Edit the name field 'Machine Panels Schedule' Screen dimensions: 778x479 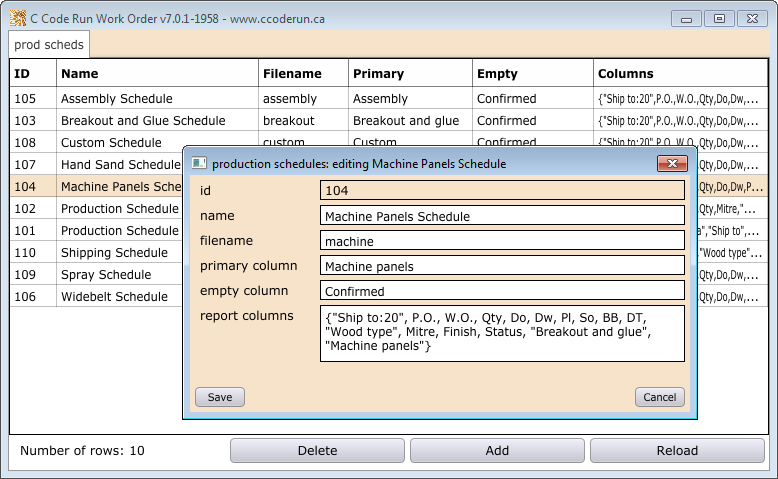pyautogui.click(x=502, y=215)
